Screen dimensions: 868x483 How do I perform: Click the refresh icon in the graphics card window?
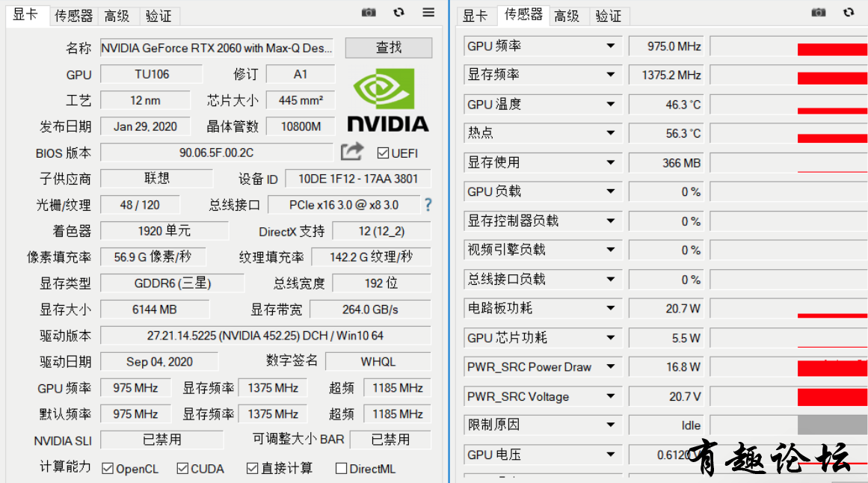398,12
